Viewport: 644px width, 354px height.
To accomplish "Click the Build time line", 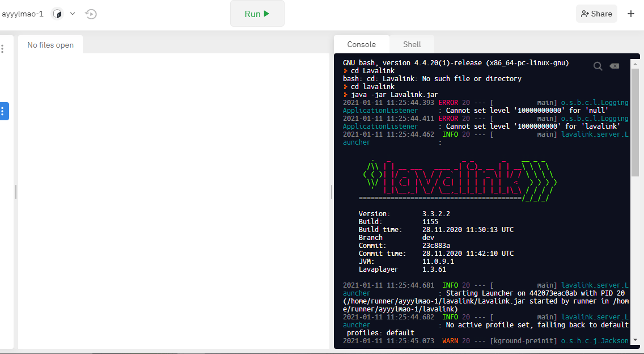I will point(436,229).
